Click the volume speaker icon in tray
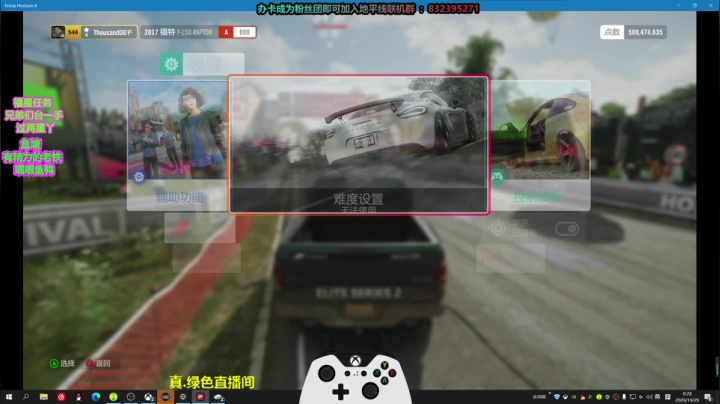The image size is (720, 404). click(649, 397)
